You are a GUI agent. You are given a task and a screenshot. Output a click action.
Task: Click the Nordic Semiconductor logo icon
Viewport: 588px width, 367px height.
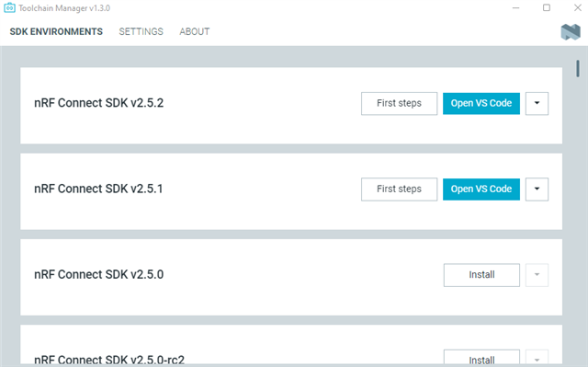(x=571, y=32)
